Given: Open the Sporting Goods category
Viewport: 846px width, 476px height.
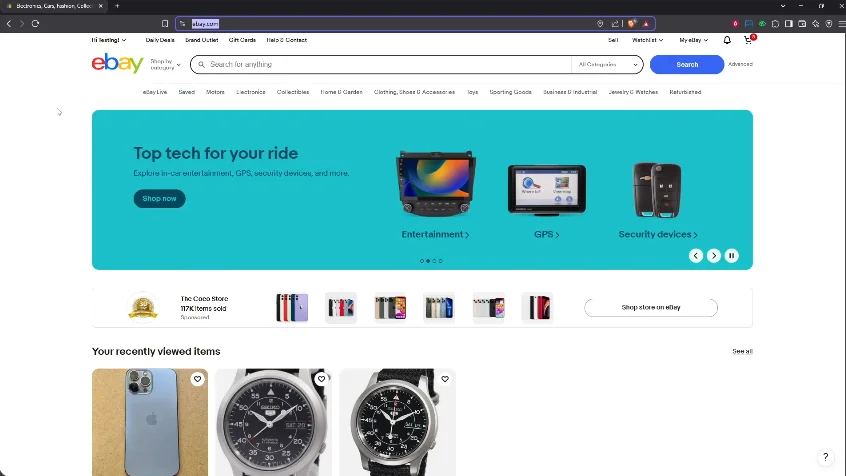Looking at the screenshot, I should point(510,92).
